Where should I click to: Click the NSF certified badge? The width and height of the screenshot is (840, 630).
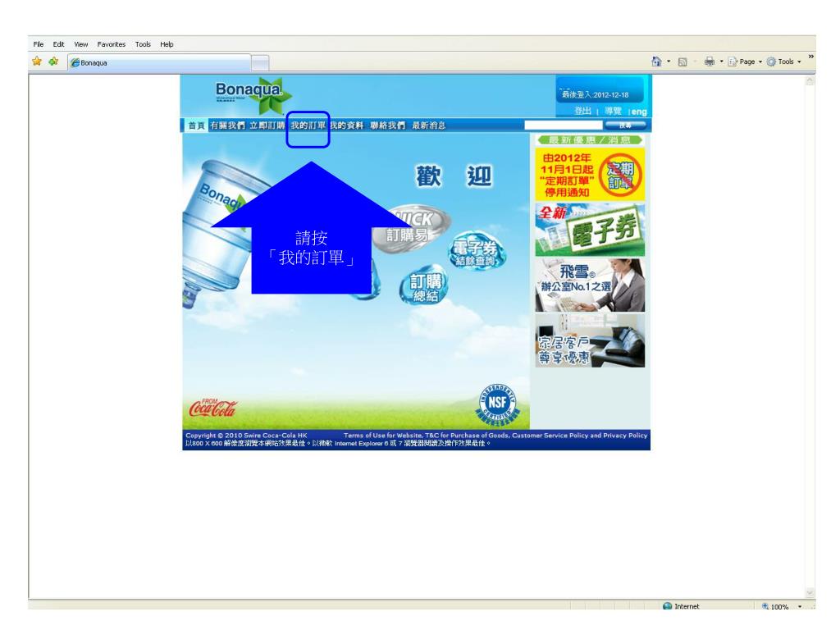click(x=498, y=404)
